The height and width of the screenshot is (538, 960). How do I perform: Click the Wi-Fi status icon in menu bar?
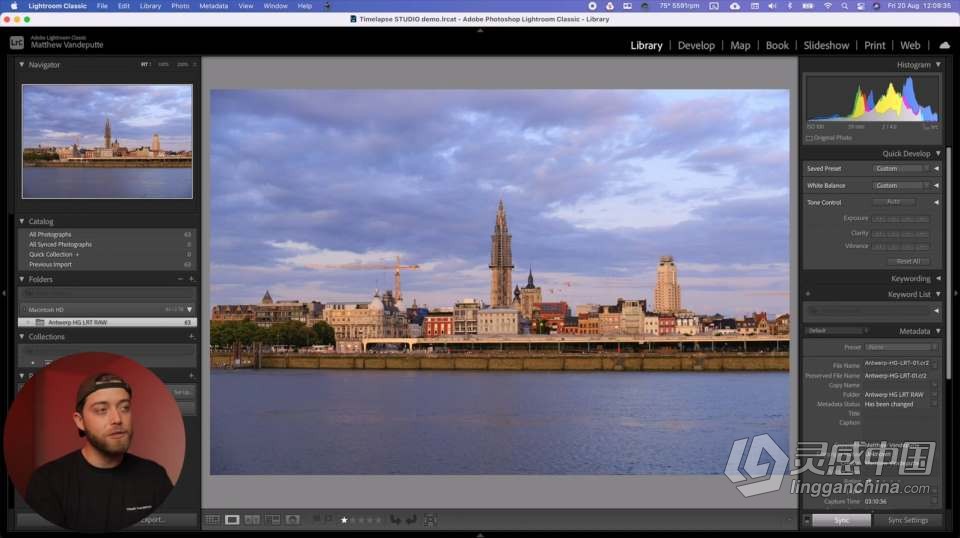click(x=828, y=6)
